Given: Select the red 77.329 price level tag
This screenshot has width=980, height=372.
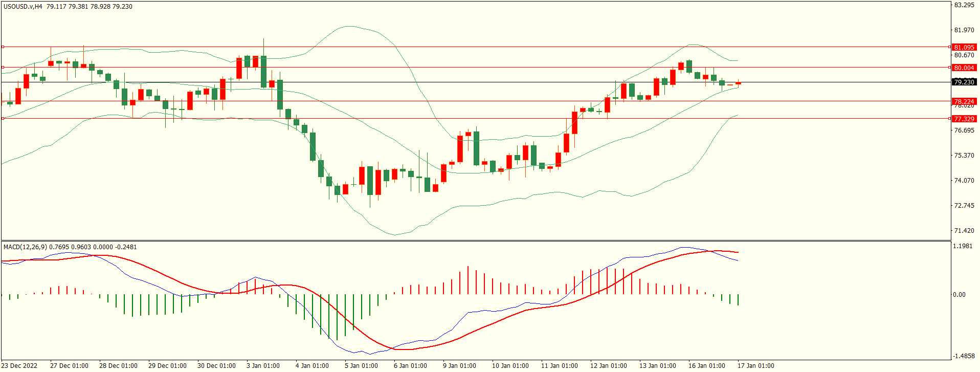Looking at the screenshot, I should [x=964, y=119].
